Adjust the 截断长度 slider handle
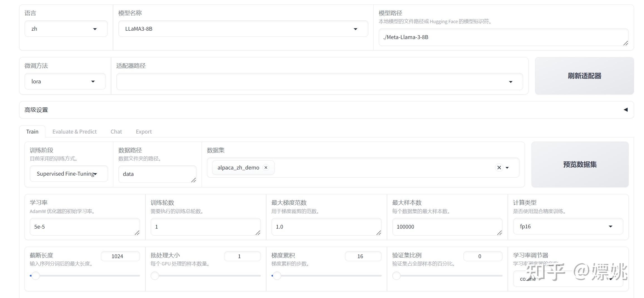This screenshot has width=644, height=298. pyautogui.click(x=36, y=275)
